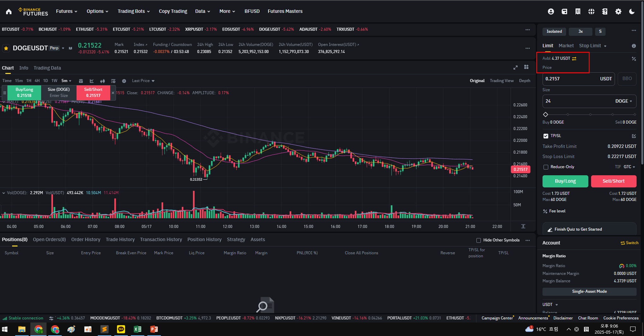Open advanced TP/SL edit icon

pos(634,136)
